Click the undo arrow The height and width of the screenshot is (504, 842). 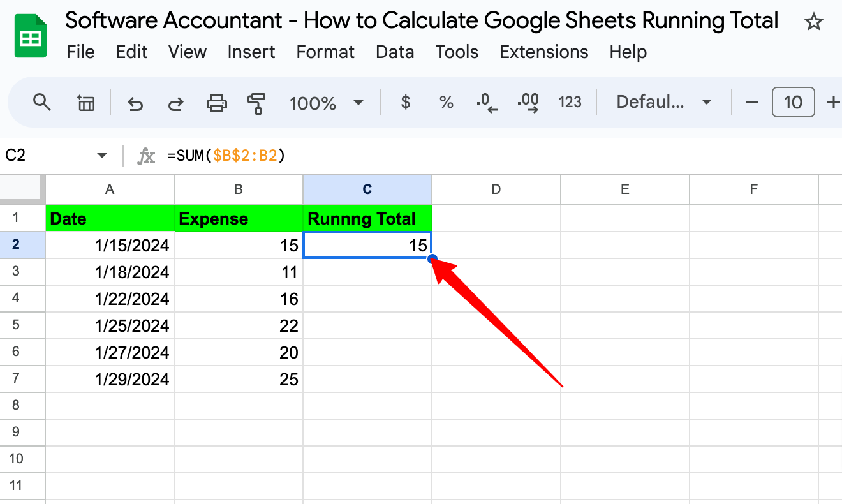(x=135, y=103)
